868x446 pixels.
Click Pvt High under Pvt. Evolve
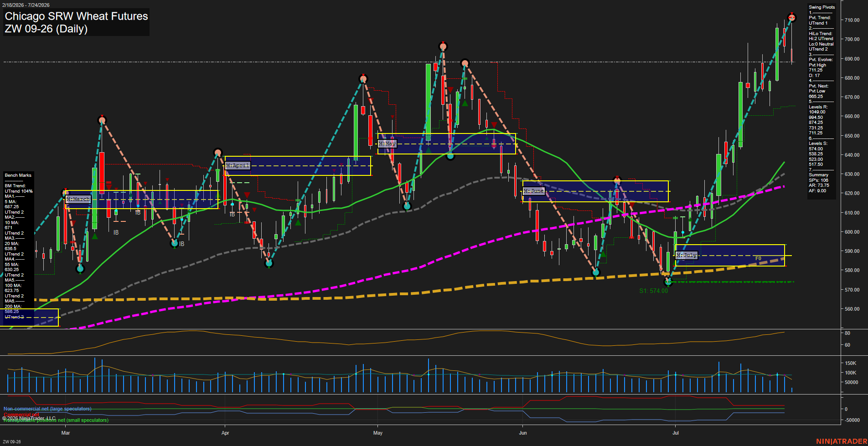(817, 65)
